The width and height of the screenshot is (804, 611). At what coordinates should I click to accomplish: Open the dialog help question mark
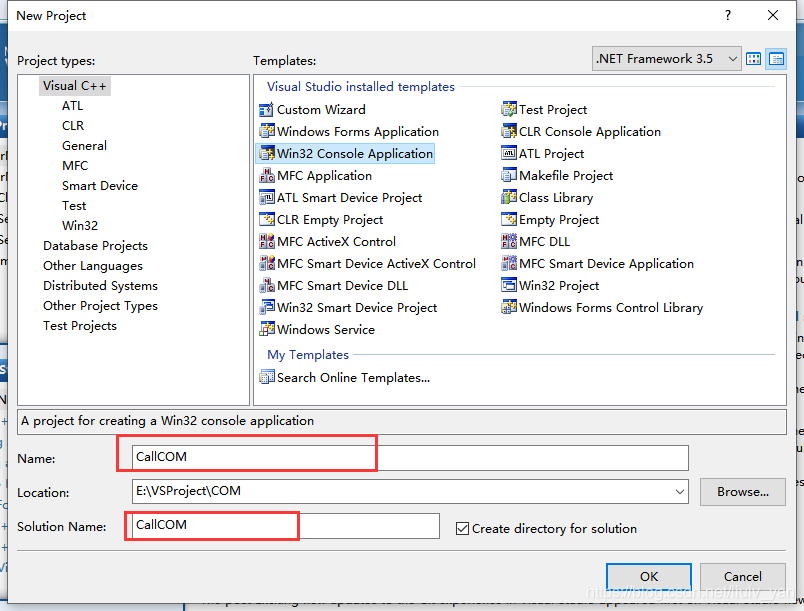coord(728,15)
